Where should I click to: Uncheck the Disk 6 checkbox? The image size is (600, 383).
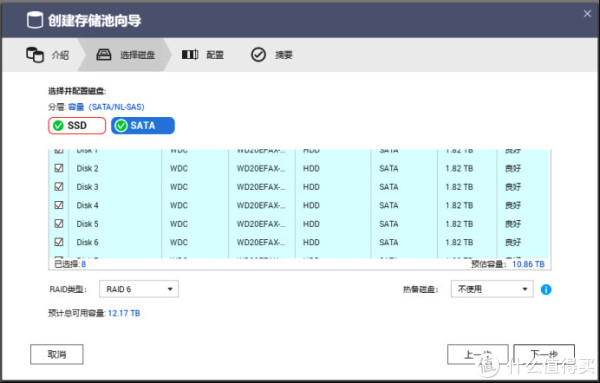click(x=59, y=241)
